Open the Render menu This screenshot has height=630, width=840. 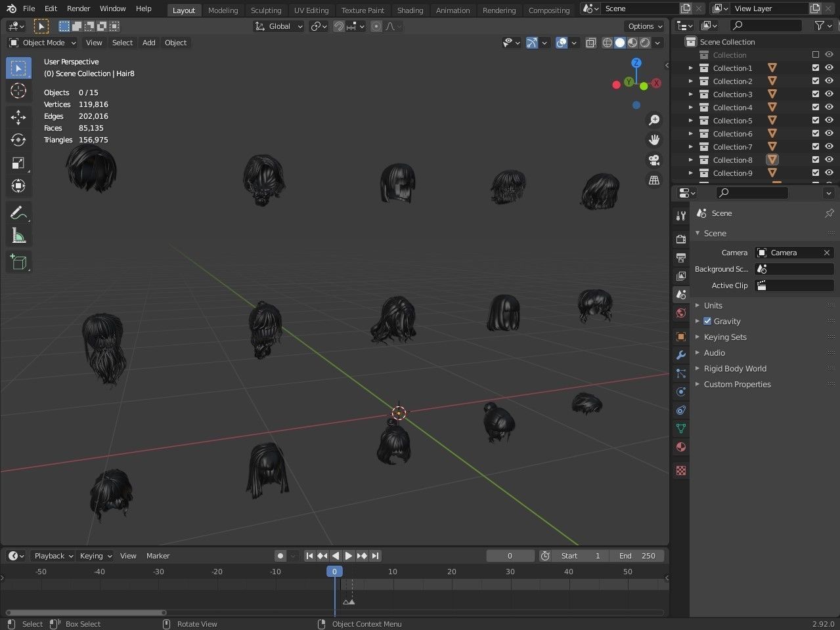coord(78,9)
